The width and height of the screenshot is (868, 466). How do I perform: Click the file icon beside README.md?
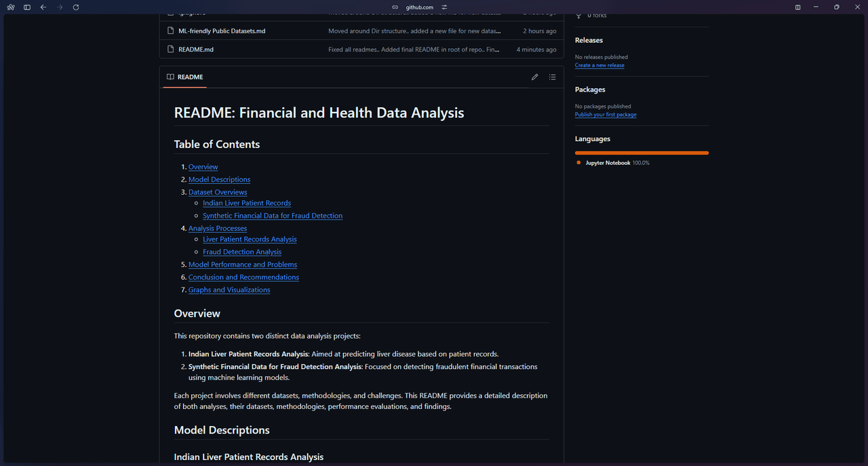coord(171,50)
